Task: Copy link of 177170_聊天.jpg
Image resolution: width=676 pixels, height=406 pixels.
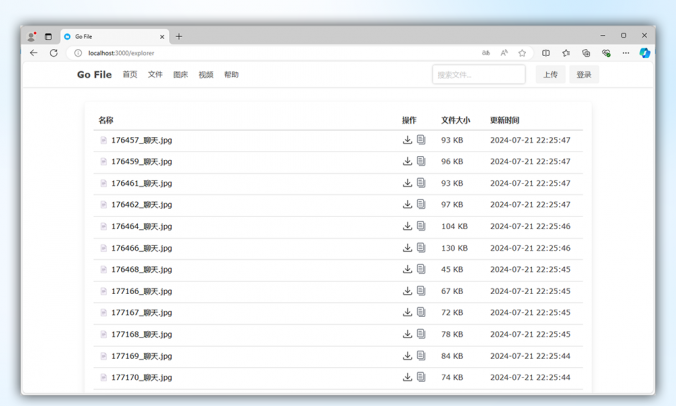Action: click(x=421, y=377)
